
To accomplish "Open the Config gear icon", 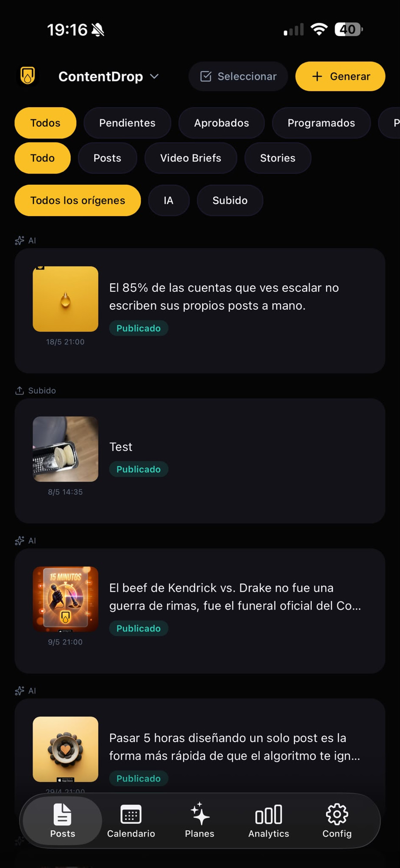I will 337,814.
